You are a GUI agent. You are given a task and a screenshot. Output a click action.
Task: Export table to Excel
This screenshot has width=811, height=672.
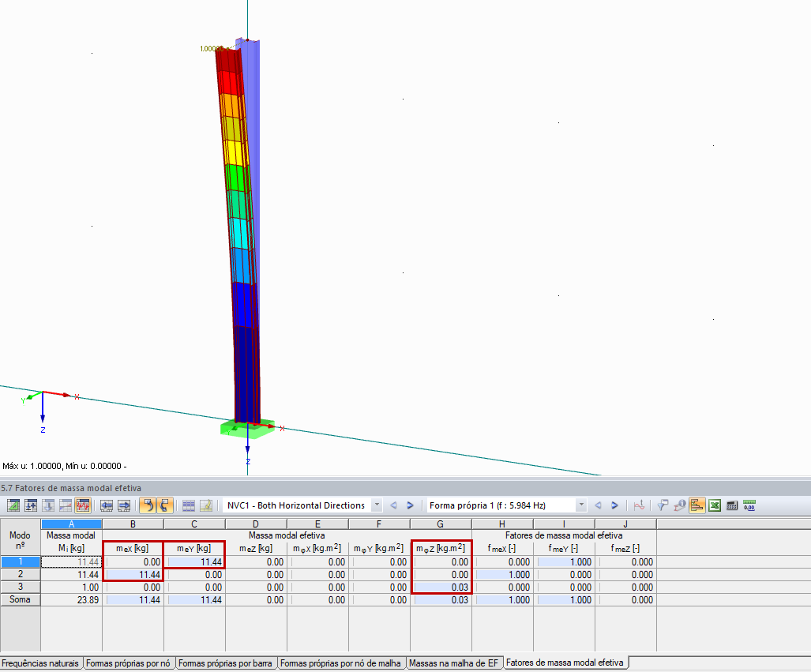tap(715, 505)
